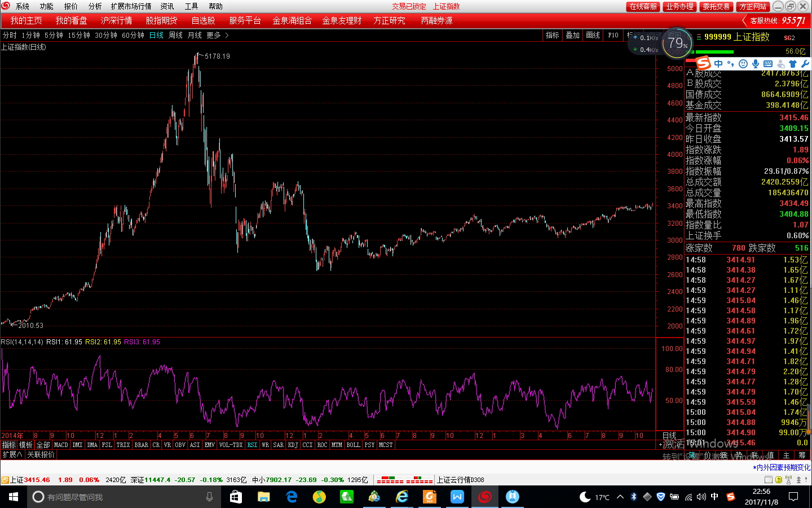Viewport: 812px width, 508px height.
Task: Open the emoji smiley in Sogou bar
Action: 743,64
